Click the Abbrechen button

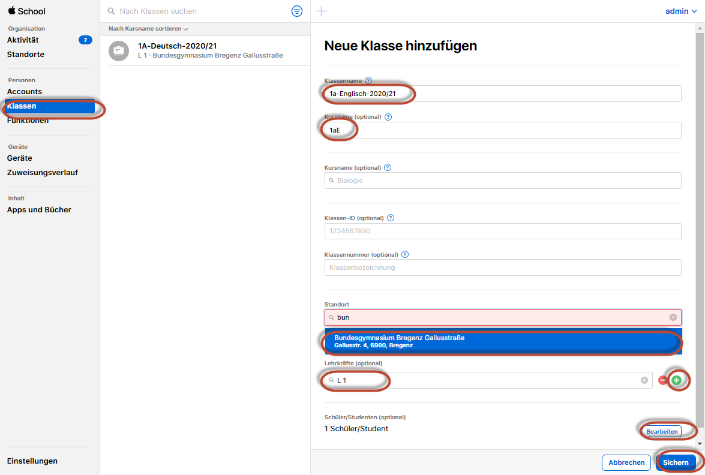pos(625,462)
